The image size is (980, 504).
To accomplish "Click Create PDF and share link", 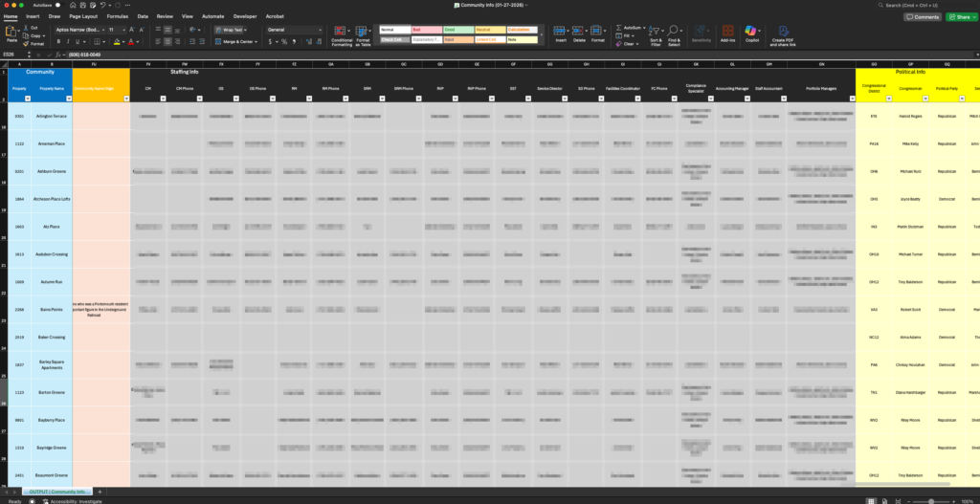I will pos(784,35).
